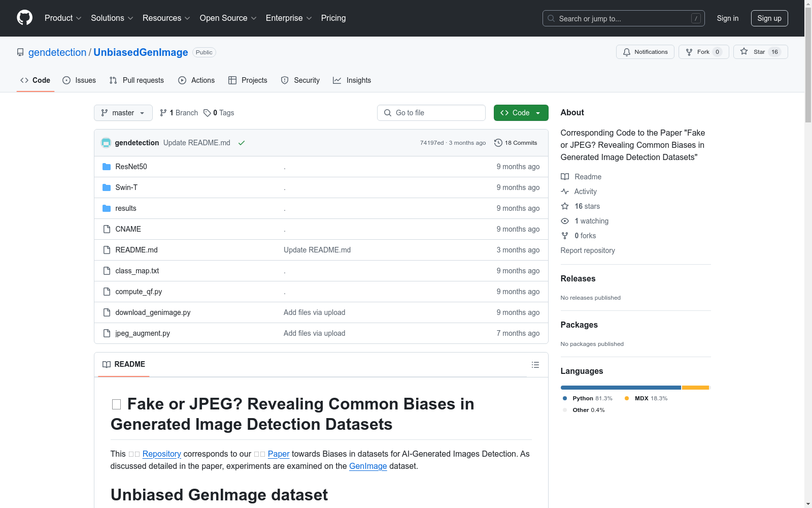The width and height of the screenshot is (812, 508).
Task: Click the bell icon in Notifications
Action: [627, 52]
